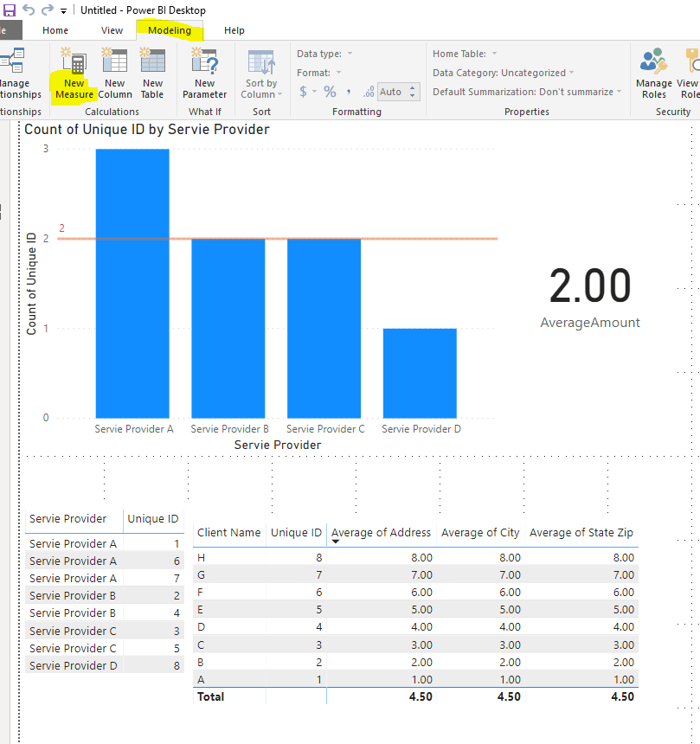700x744 pixels.
Task: Select client row E
Action: point(415,609)
